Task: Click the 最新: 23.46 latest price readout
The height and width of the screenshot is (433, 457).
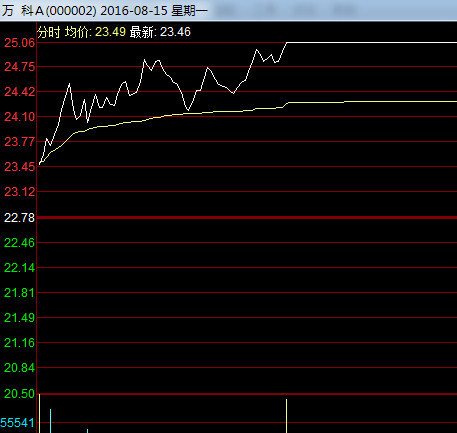Action: click(x=160, y=32)
